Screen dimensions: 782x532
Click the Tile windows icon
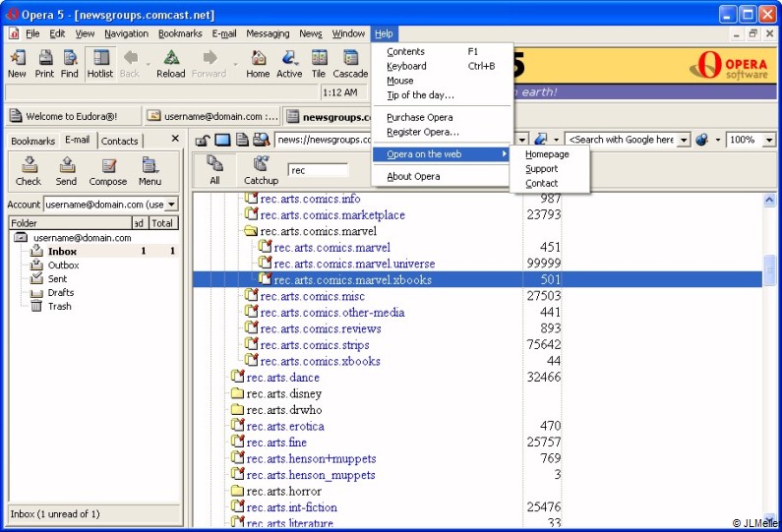[319, 64]
